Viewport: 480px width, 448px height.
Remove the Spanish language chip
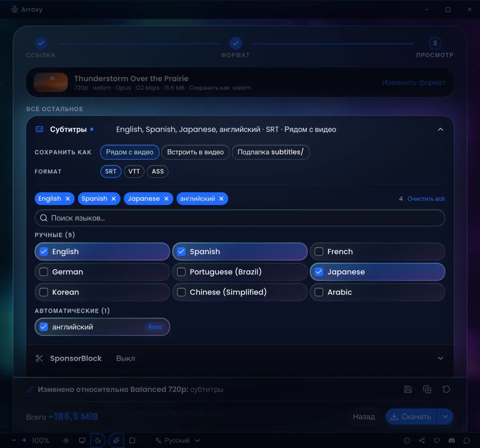(114, 199)
